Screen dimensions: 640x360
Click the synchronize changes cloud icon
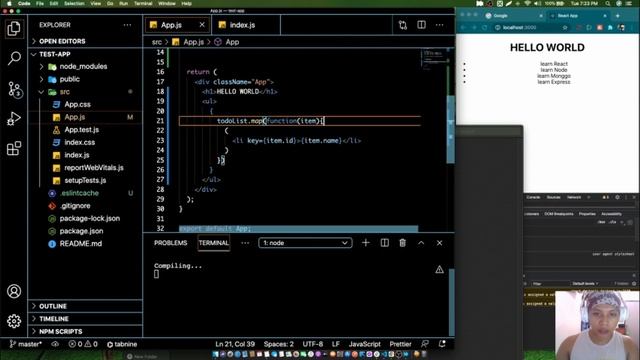pyautogui.click(x=55, y=344)
